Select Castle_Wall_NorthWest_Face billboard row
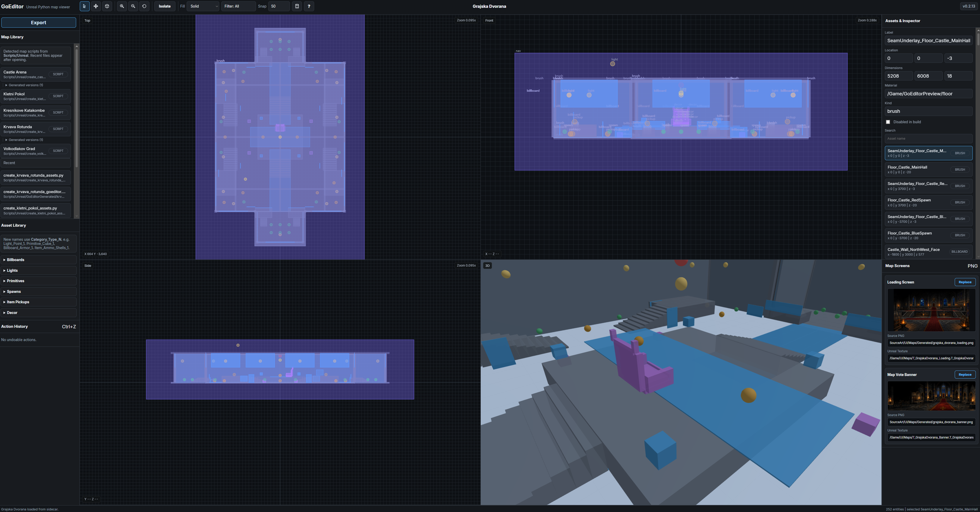Viewport: 980px width, 512px height. click(x=928, y=252)
